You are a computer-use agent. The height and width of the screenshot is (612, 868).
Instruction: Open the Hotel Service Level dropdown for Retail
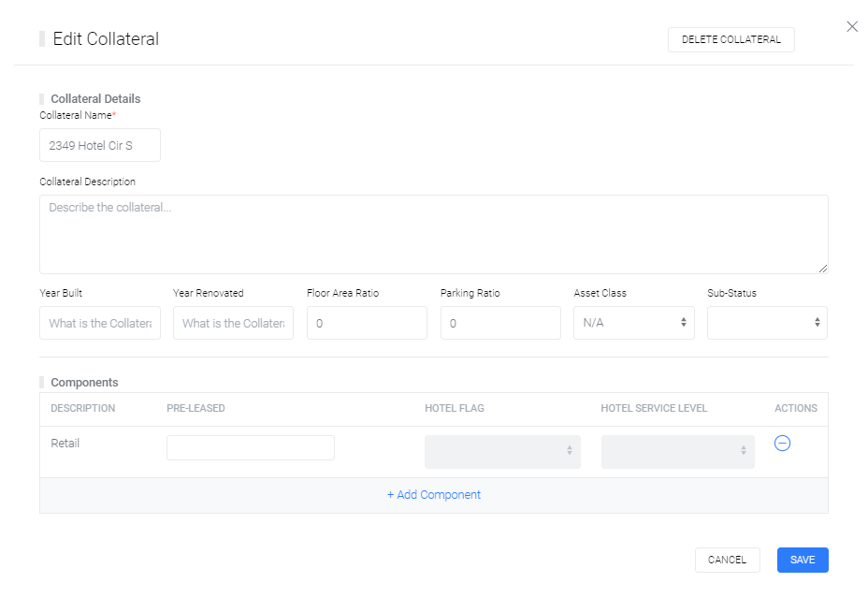678,452
